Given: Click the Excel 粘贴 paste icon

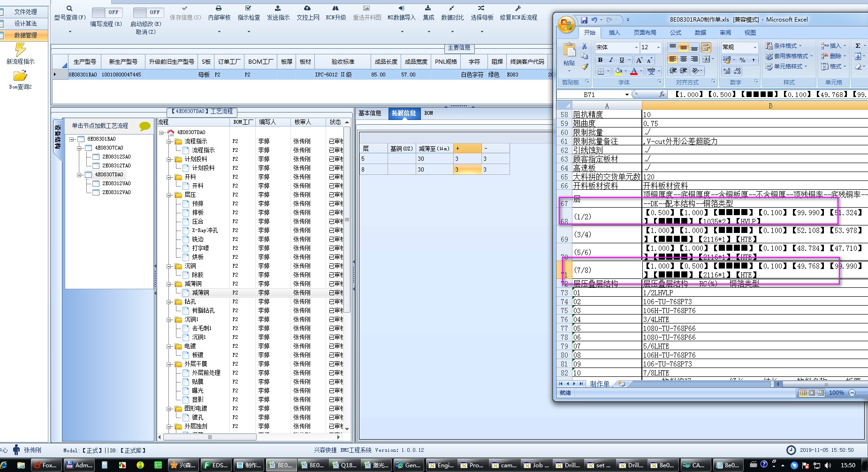Looking at the screenshot, I should (569, 49).
